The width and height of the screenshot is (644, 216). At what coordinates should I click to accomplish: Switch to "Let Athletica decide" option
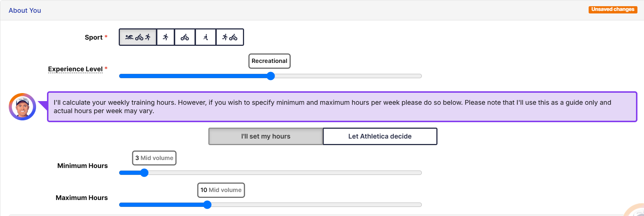click(380, 136)
